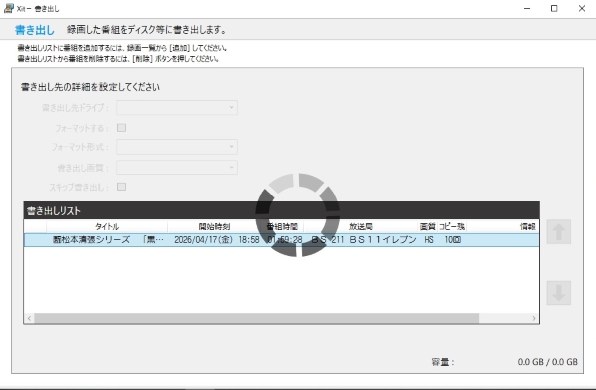
Task: Click the list scrollbar right arrow
Action: (534, 318)
